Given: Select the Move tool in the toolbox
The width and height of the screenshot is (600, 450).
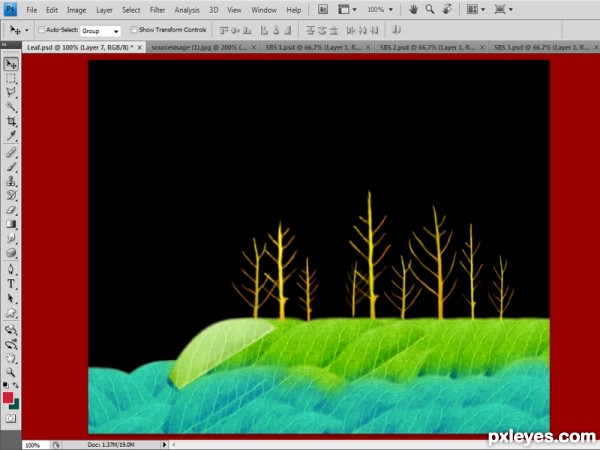Looking at the screenshot, I should click(11, 64).
